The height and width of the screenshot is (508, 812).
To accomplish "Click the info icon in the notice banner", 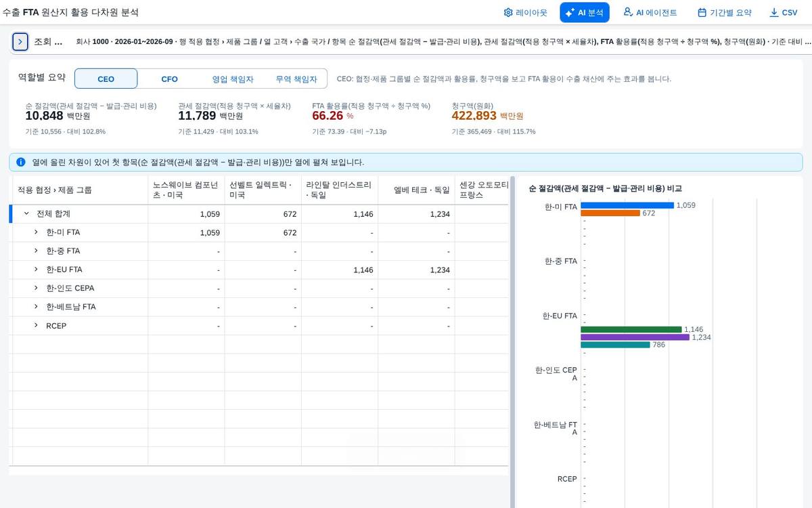I will [x=21, y=163].
